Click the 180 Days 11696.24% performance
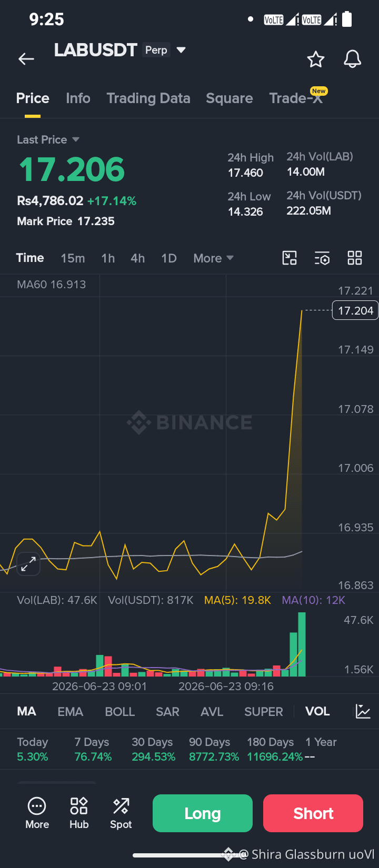 275,750
